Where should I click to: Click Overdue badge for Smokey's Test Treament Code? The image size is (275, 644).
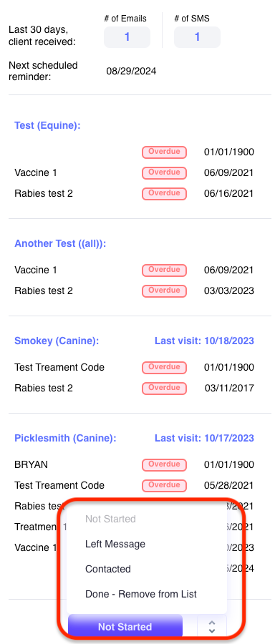(165, 367)
